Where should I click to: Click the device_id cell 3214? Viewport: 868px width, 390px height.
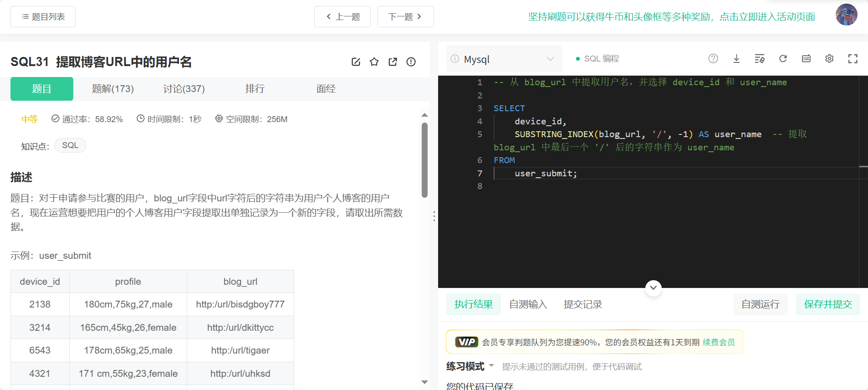click(x=40, y=328)
